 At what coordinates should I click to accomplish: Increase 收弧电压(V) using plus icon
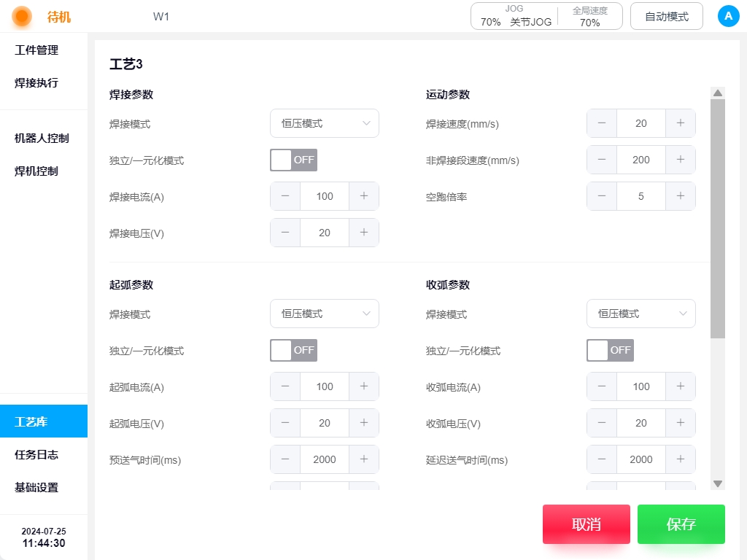(x=681, y=423)
